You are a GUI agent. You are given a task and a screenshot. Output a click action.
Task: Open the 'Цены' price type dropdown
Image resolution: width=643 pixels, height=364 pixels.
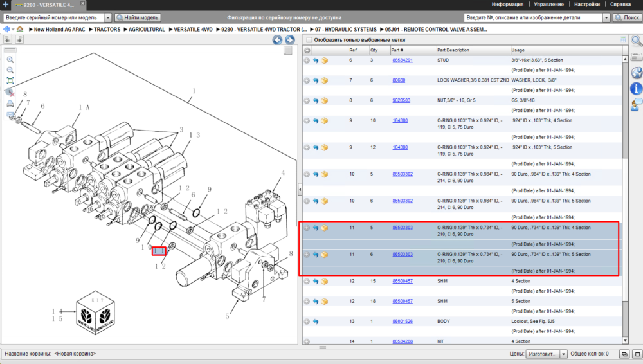(x=563, y=354)
